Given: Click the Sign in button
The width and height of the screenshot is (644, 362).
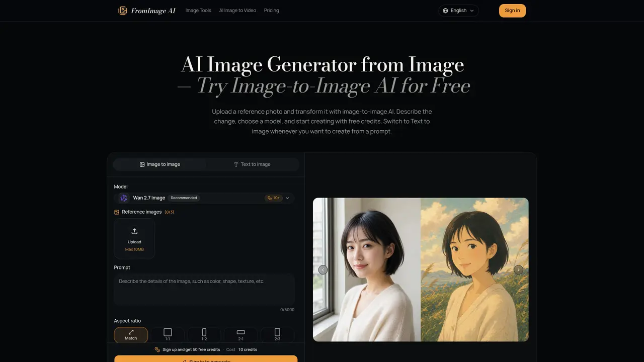Looking at the screenshot, I should 512,11.
